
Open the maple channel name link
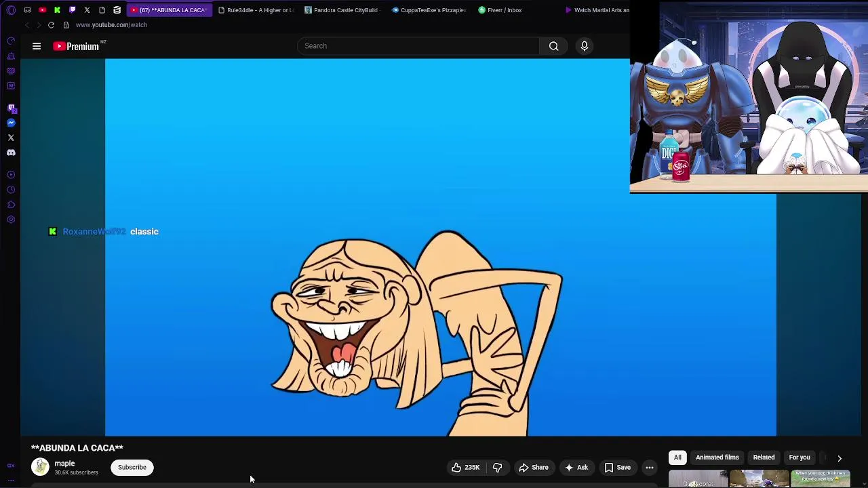pos(64,464)
